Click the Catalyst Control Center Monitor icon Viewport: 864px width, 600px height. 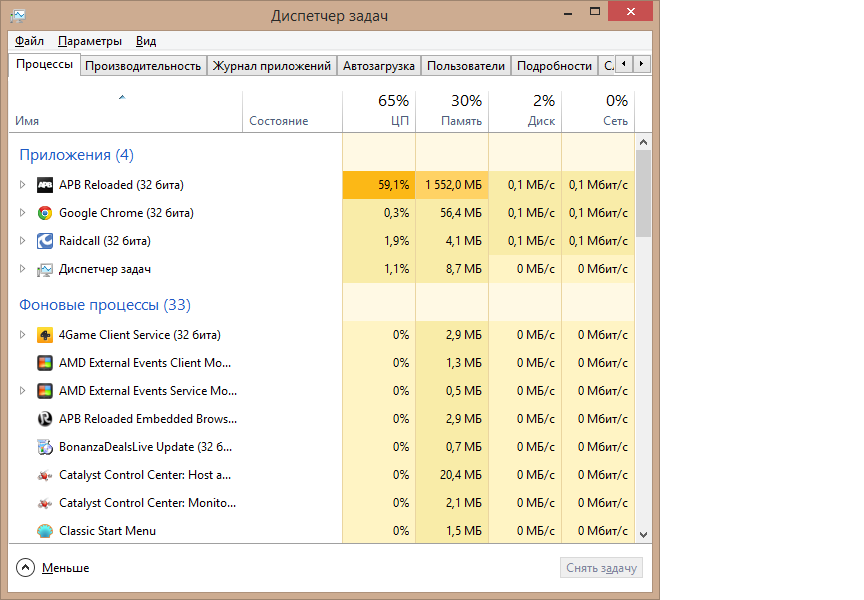point(45,504)
